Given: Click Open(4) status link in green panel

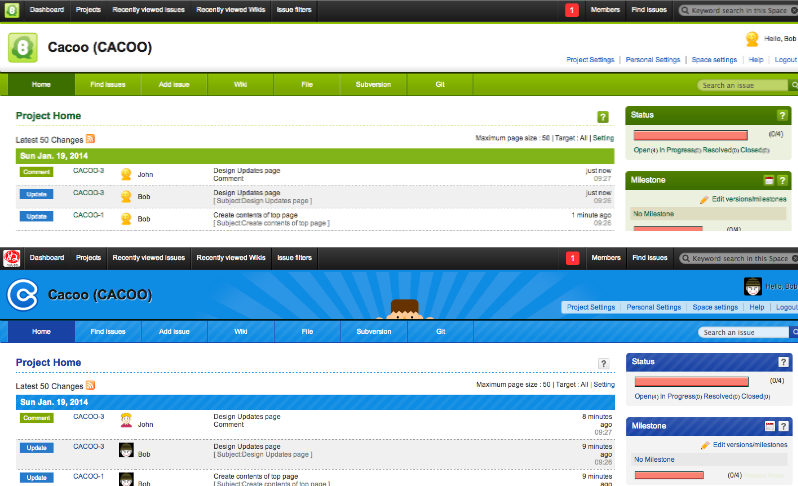Looking at the screenshot, I should coord(646,150).
